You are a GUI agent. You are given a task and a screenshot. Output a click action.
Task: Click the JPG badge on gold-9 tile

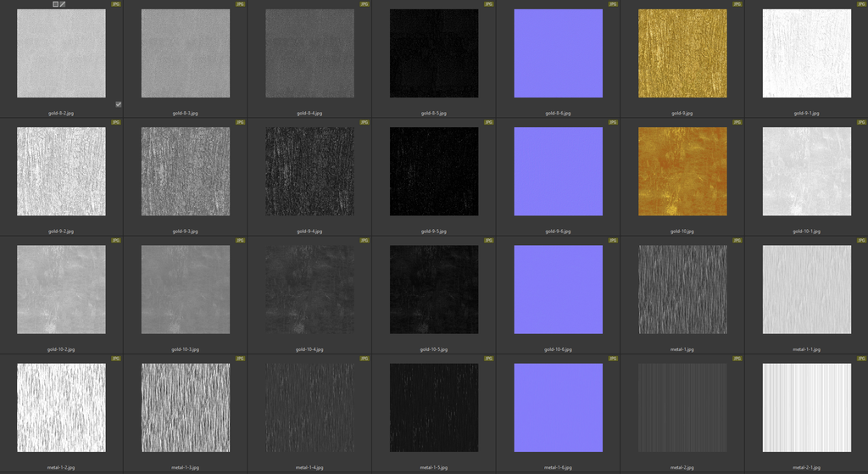pos(737,4)
